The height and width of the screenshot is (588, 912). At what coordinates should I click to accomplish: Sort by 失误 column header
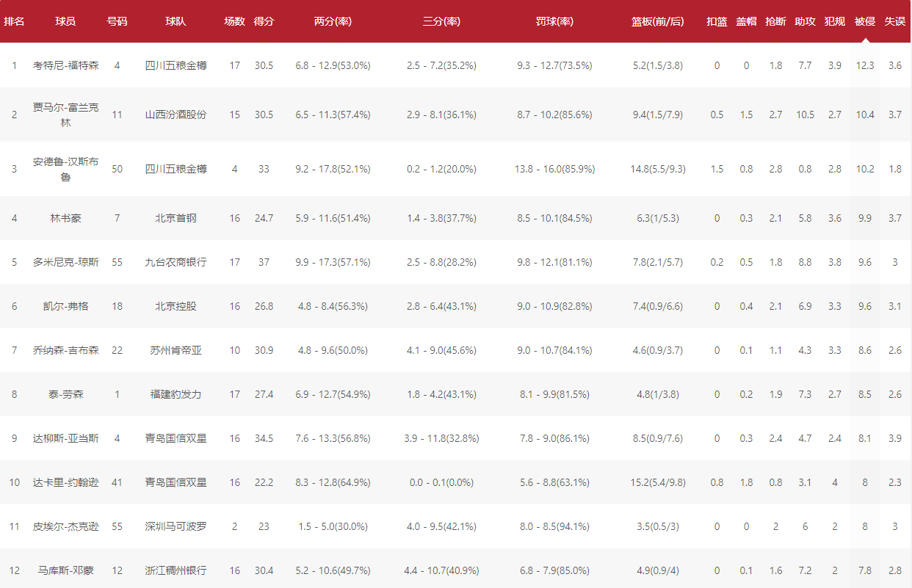[x=894, y=22]
